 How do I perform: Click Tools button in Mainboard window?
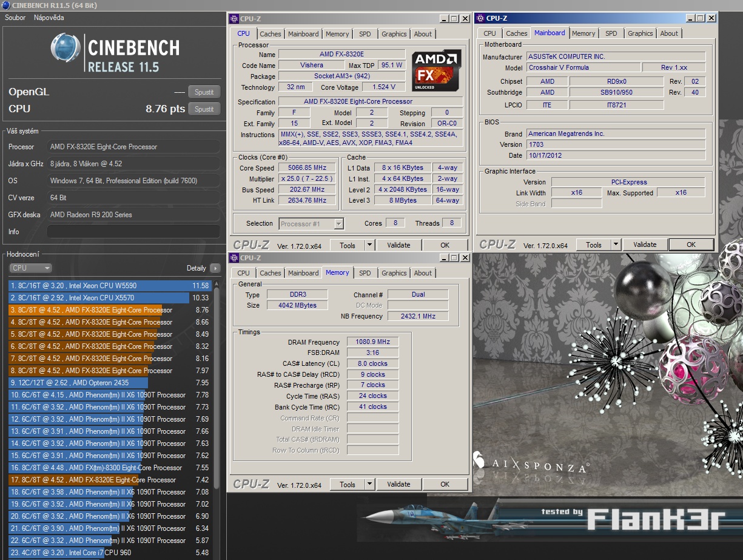tap(594, 245)
